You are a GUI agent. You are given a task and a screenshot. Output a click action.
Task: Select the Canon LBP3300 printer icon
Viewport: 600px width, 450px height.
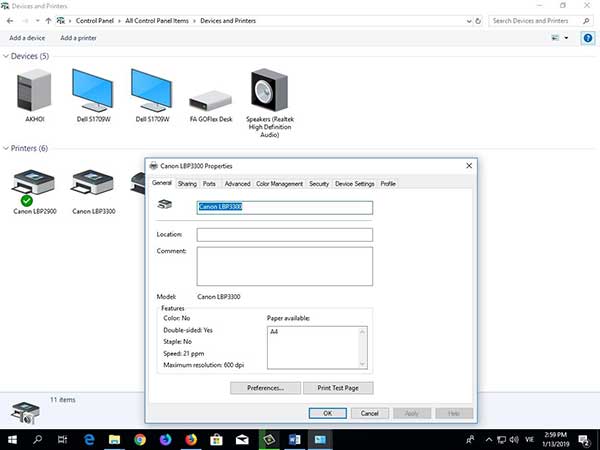(93, 182)
